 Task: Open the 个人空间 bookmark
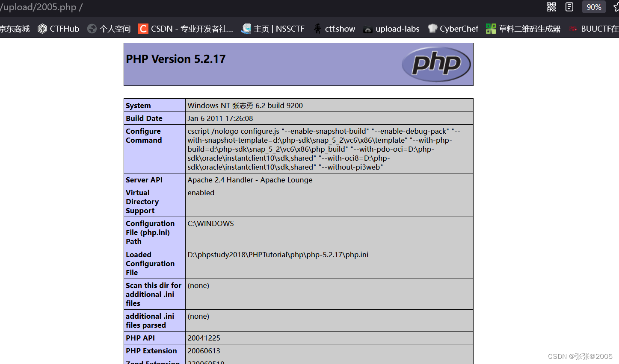click(109, 29)
